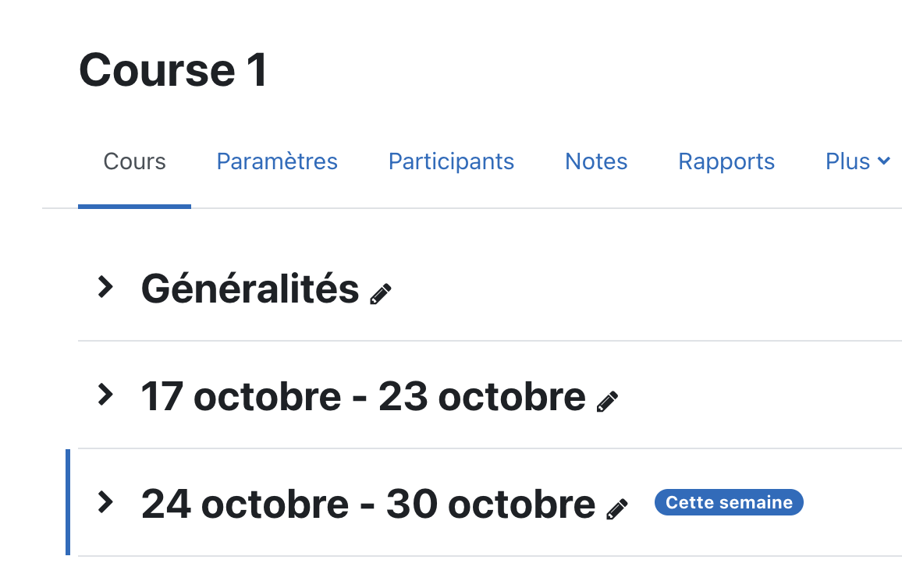Screen dimensions: 902x588
Task: Open the Participants tab
Action: [451, 161]
